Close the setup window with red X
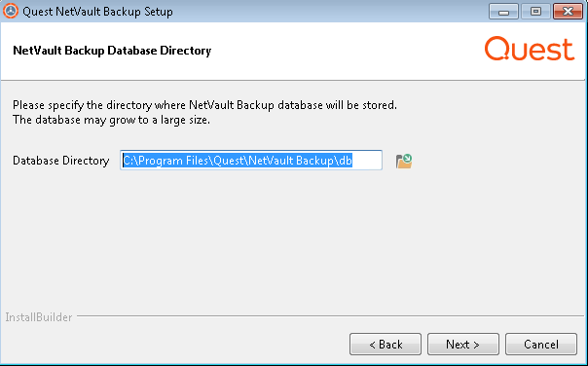Image resolution: width=588 pixels, height=366 pixels. click(x=568, y=12)
